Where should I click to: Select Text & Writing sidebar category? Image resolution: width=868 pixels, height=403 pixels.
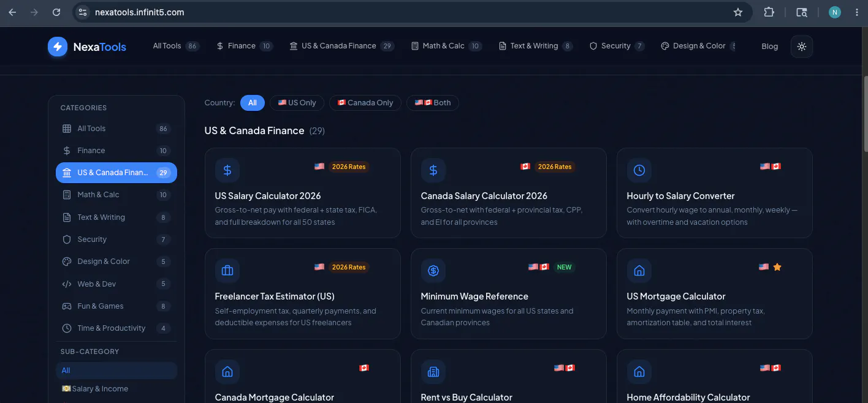116,217
